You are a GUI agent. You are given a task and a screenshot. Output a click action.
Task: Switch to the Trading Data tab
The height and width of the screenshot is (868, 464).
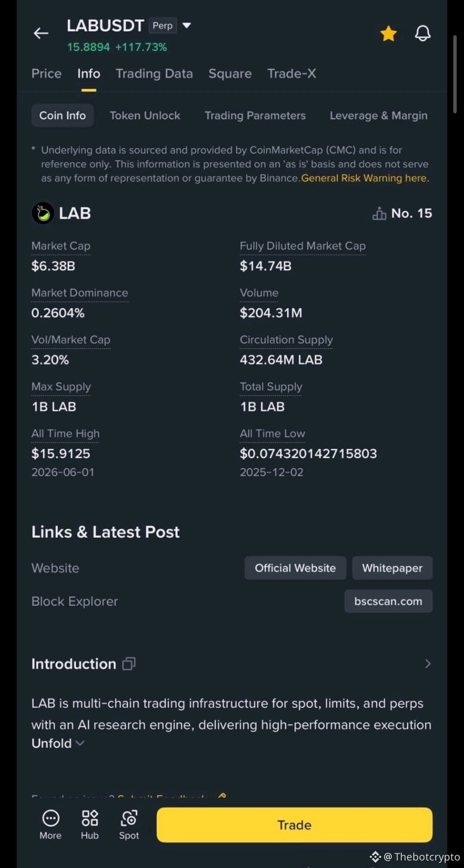click(154, 73)
